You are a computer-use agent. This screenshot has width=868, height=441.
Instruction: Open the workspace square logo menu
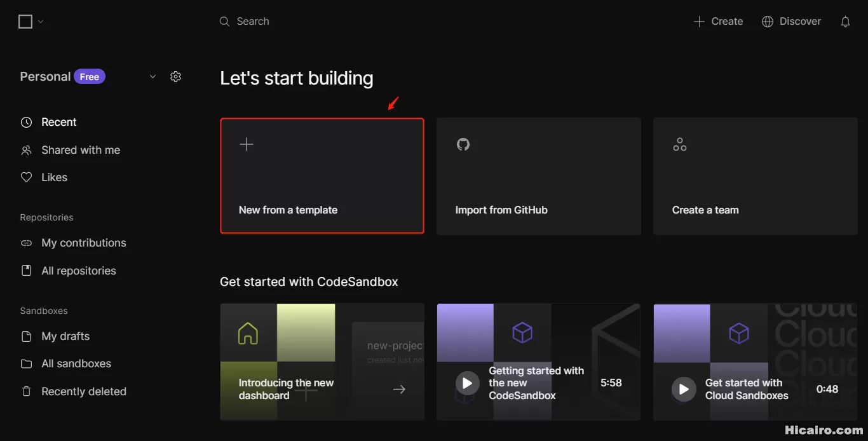(x=25, y=22)
